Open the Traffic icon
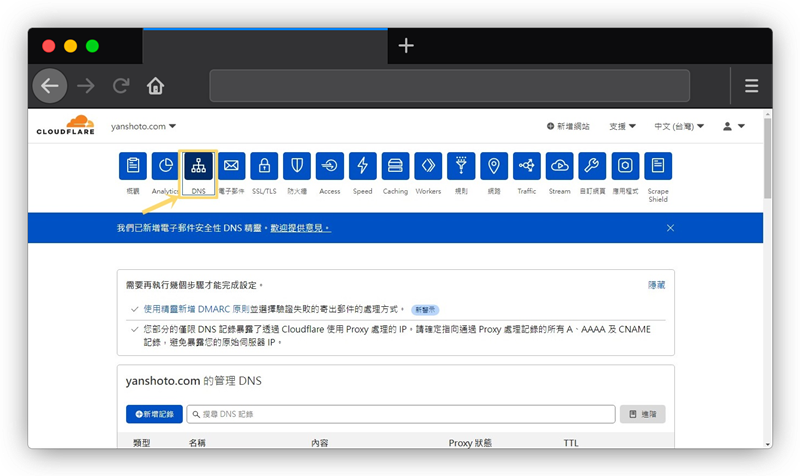This screenshot has height=476, width=800. click(527, 166)
